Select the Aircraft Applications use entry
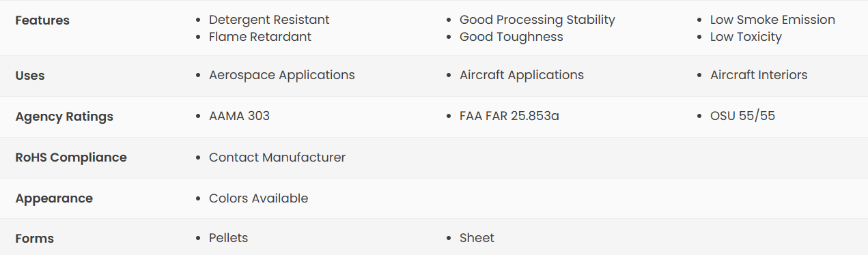Screen dimensions: 868x255 coord(522,75)
